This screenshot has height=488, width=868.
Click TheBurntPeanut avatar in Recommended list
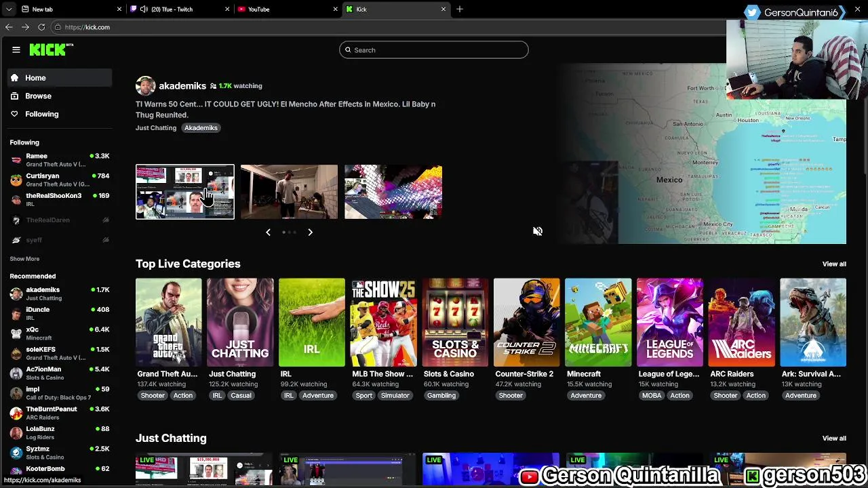point(16,413)
